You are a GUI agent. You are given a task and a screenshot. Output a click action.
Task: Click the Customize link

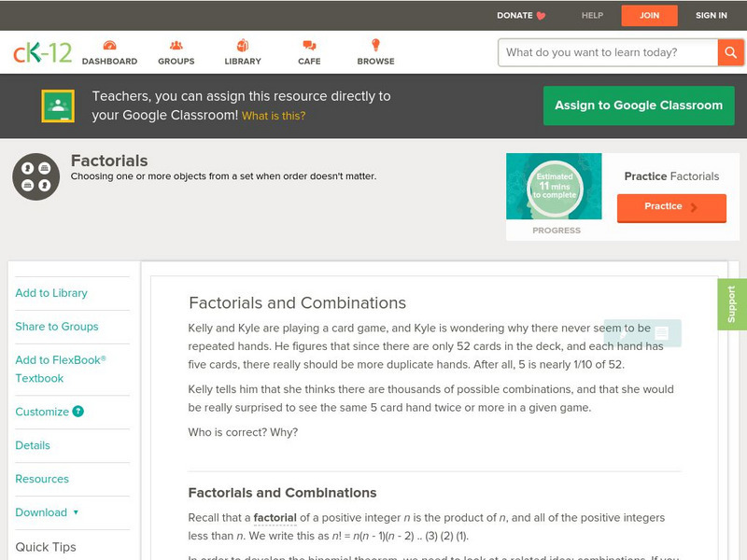coord(42,412)
